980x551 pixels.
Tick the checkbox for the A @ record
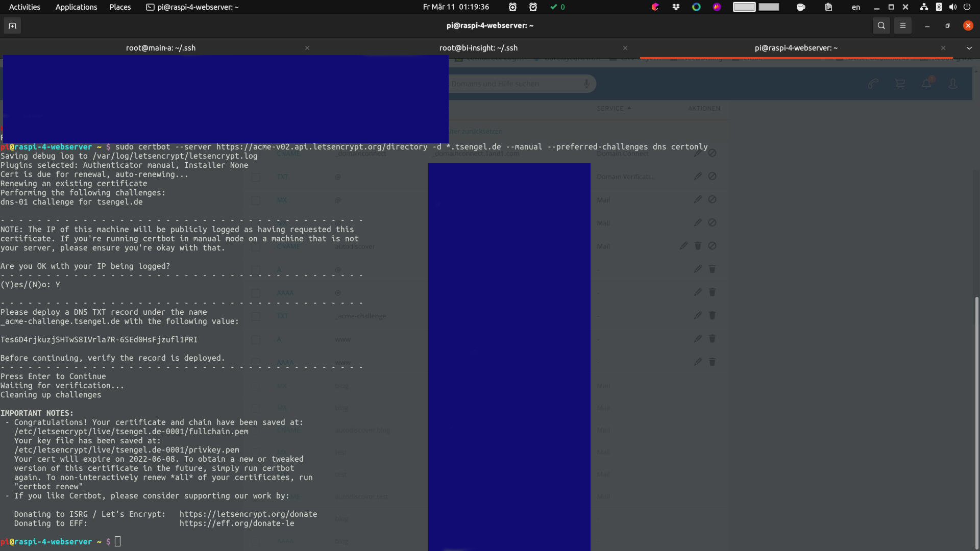pos(256,270)
